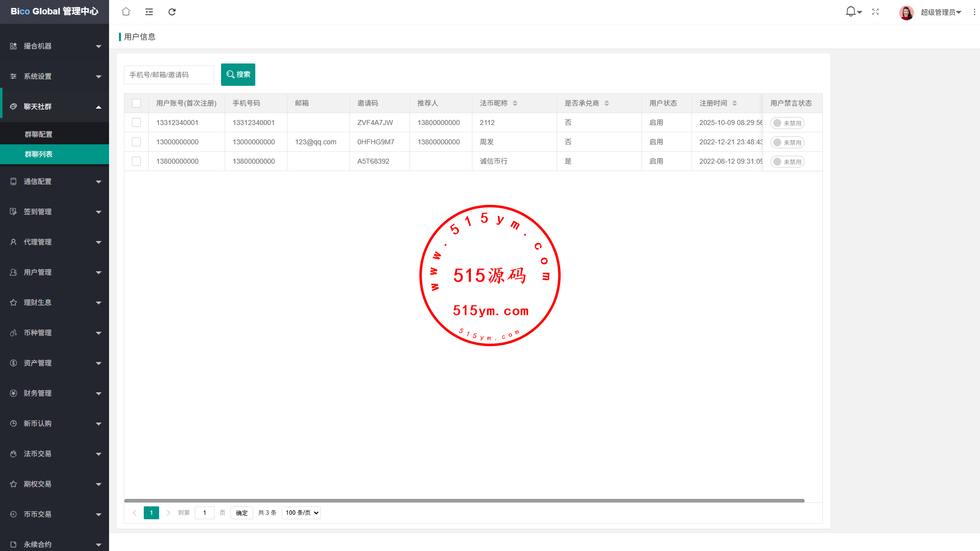Toggle mute switch for user 13800000000
The width and height of the screenshot is (980, 551).
787,162
